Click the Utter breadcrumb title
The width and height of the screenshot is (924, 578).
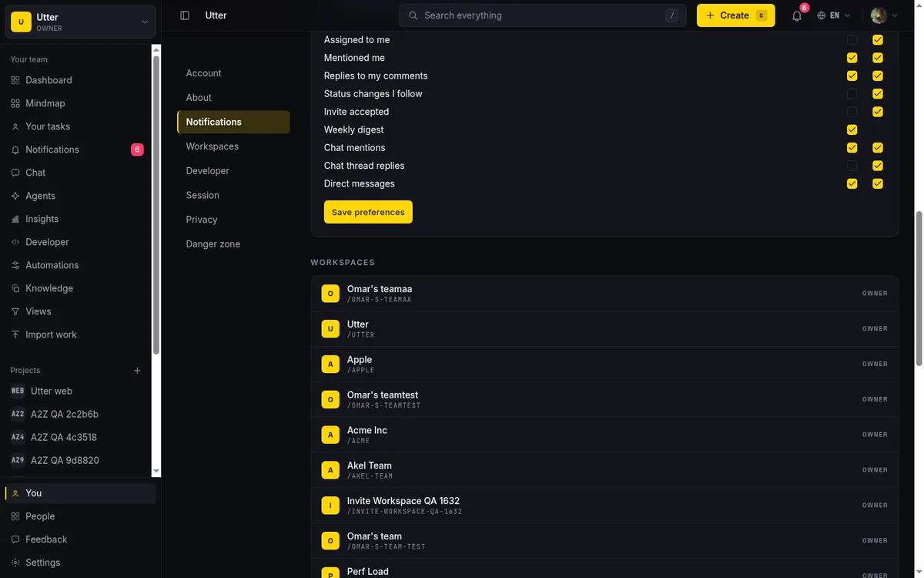click(x=216, y=15)
